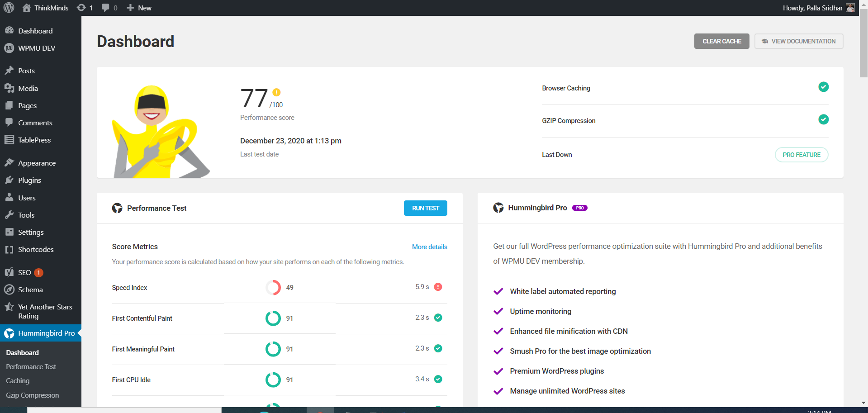The height and width of the screenshot is (413, 868).
Task: Click the purple PRO badge
Action: point(580,208)
